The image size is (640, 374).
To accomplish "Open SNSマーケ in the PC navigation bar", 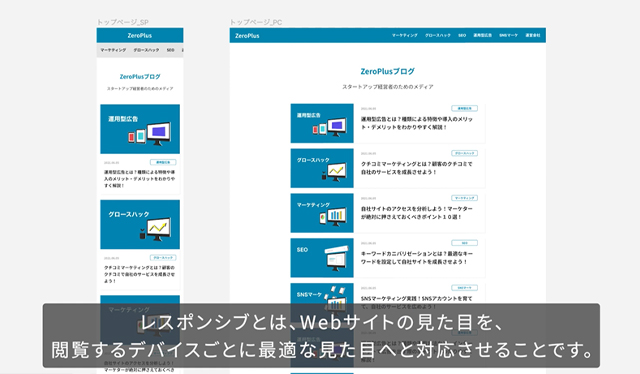I will coord(508,36).
